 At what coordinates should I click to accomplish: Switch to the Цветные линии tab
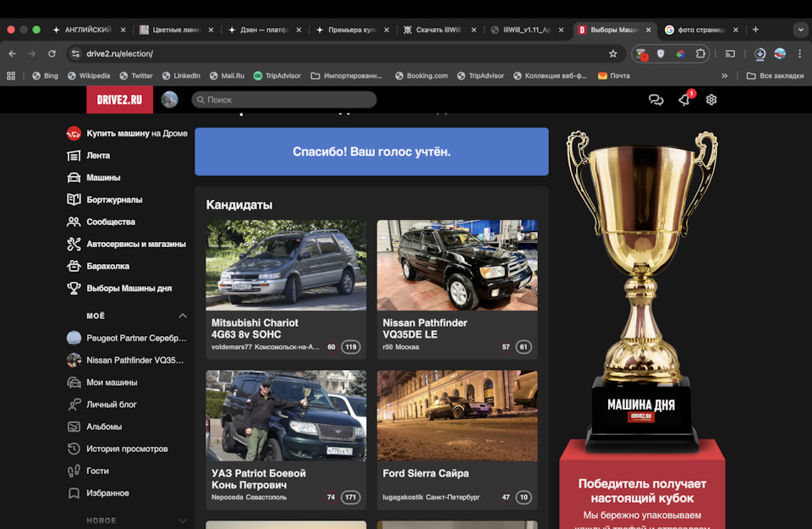coord(171,30)
